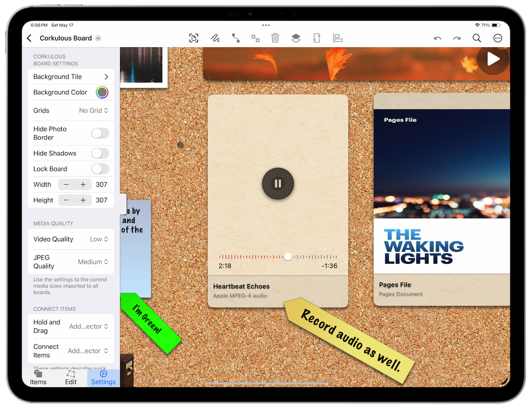
Task: Click the MEDIA QUALITY section header
Action: 53,223
